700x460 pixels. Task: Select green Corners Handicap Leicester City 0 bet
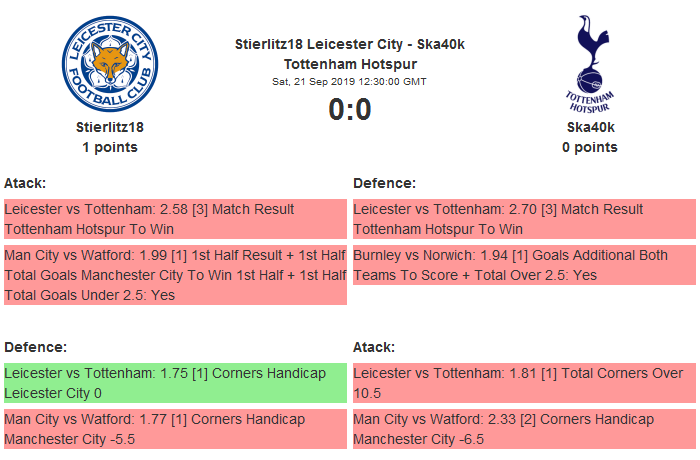click(x=174, y=383)
